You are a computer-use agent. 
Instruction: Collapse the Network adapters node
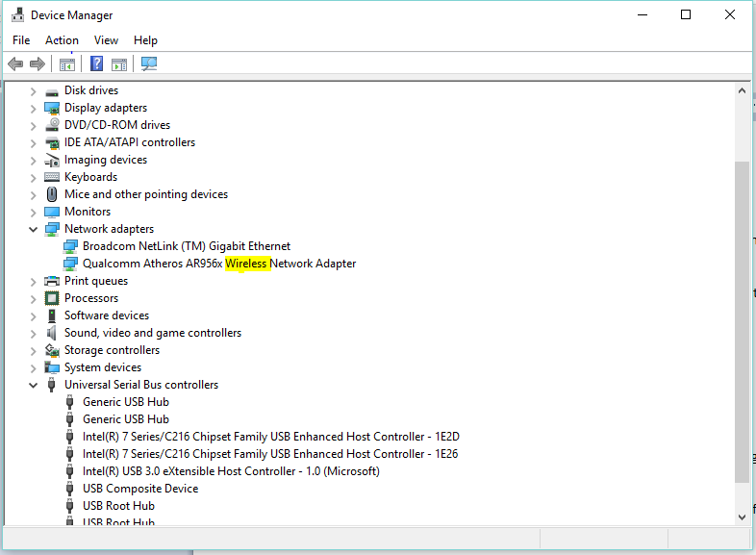tap(34, 230)
